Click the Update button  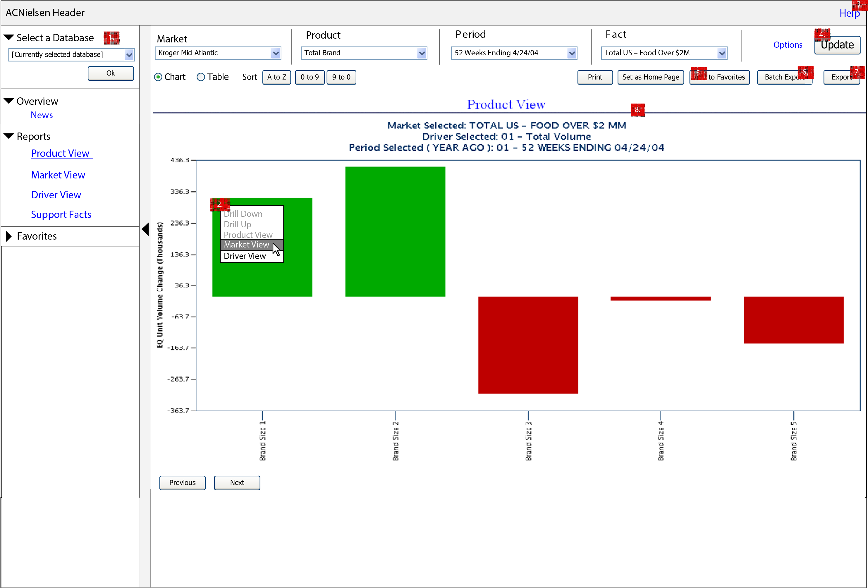click(837, 45)
